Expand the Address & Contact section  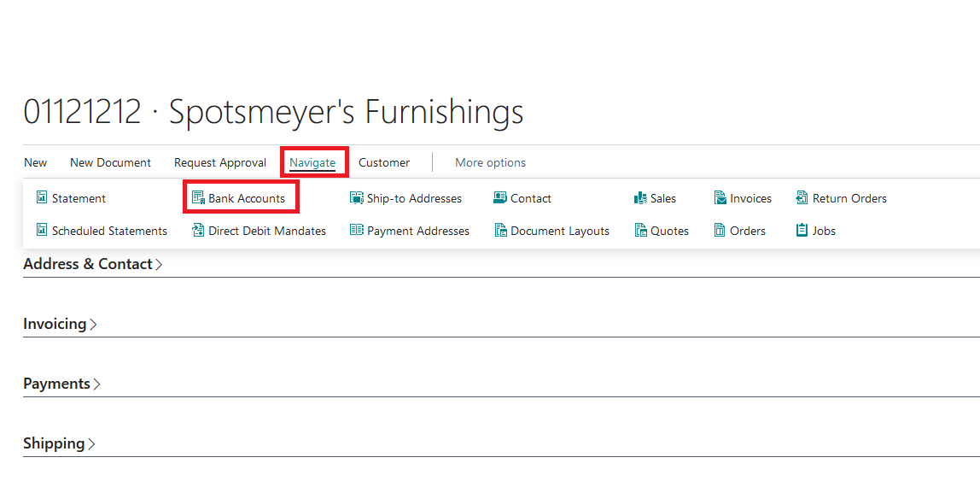[x=93, y=264]
